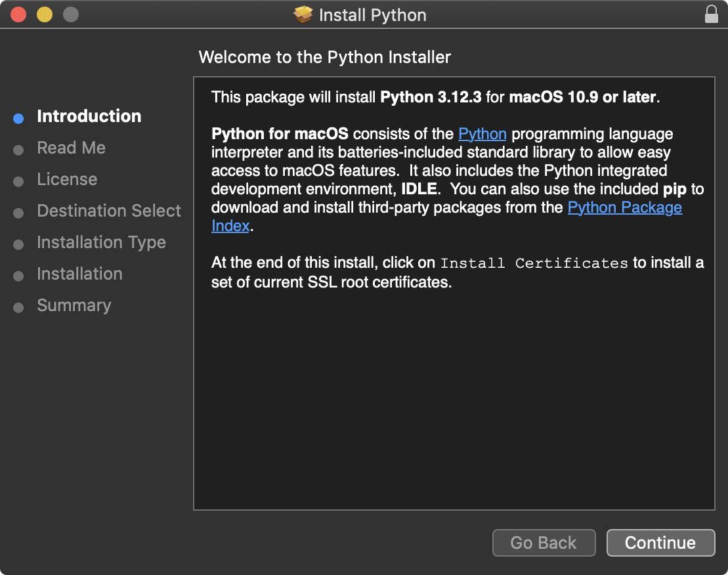Screen dimensions: 728x575
Task: Open the Python Package Index link
Action: (624, 207)
